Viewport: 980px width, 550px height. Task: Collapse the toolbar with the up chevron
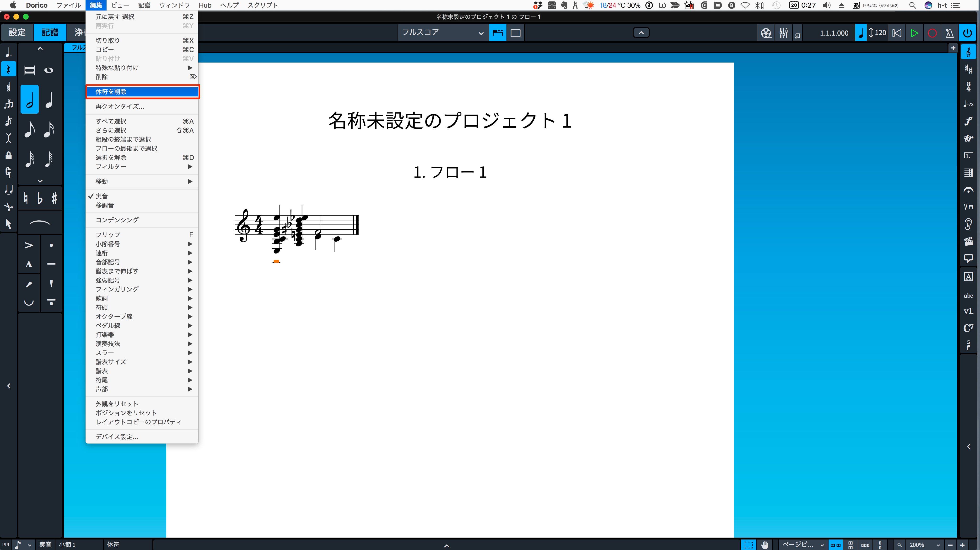point(641,33)
